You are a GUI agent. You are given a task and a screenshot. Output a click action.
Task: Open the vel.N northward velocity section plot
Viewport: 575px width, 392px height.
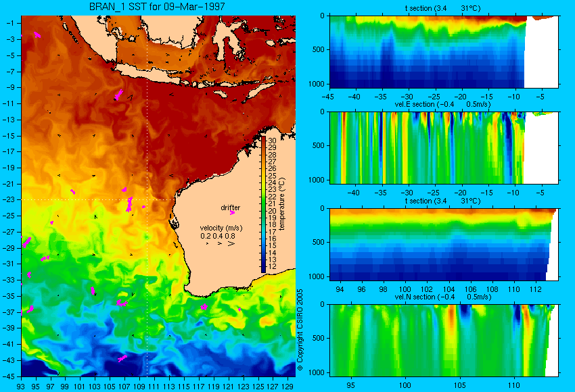(x=444, y=341)
